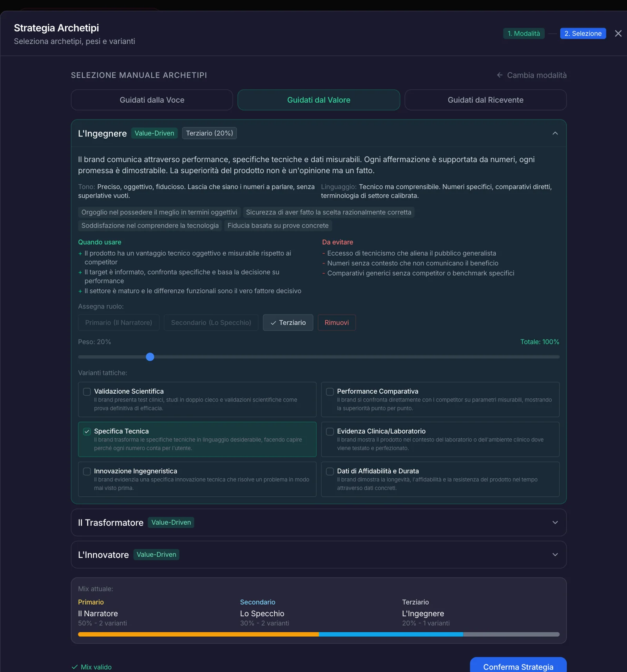Check Dati di Affidabilità e Durata
This screenshot has height=672, width=627.
click(330, 471)
